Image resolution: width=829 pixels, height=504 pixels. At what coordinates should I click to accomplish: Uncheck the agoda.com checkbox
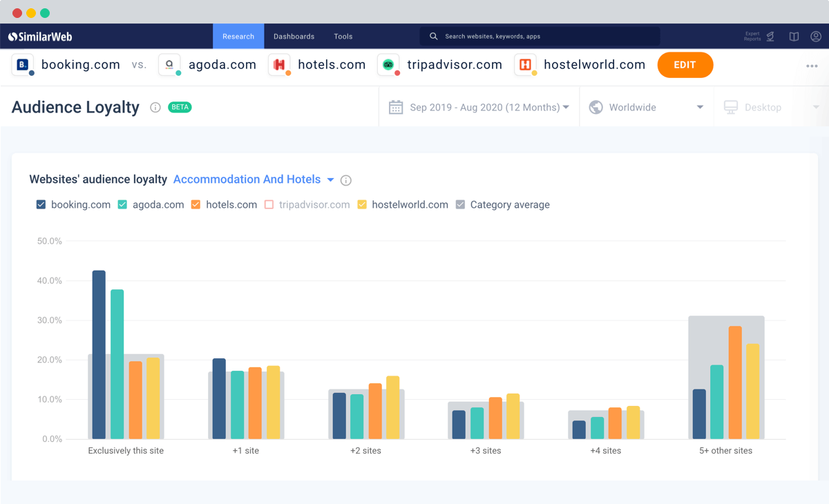pyautogui.click(x=122, y=204)
